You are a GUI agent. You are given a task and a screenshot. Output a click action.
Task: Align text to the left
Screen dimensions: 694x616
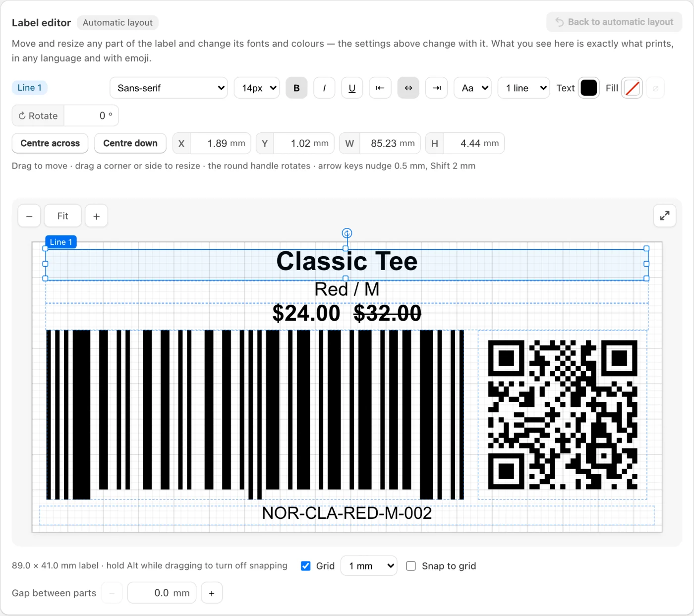(380, 88)
